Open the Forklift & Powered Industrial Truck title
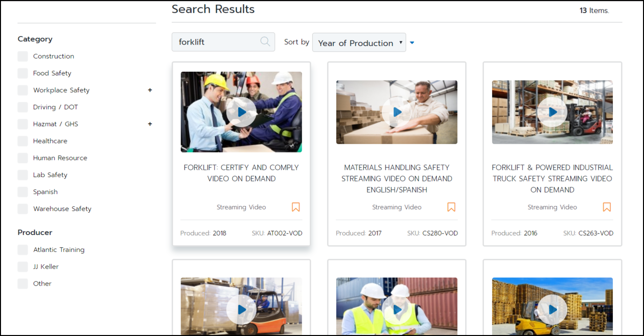 pos(552,179)
